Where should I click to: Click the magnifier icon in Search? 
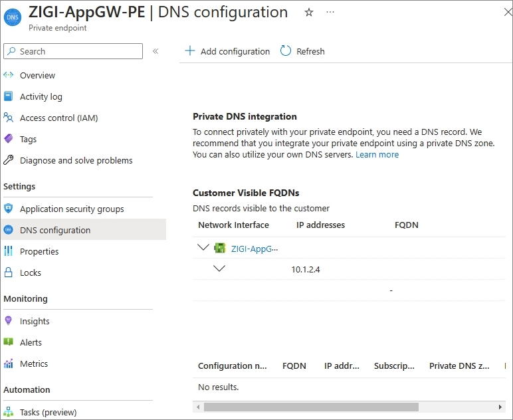[12, 51]
